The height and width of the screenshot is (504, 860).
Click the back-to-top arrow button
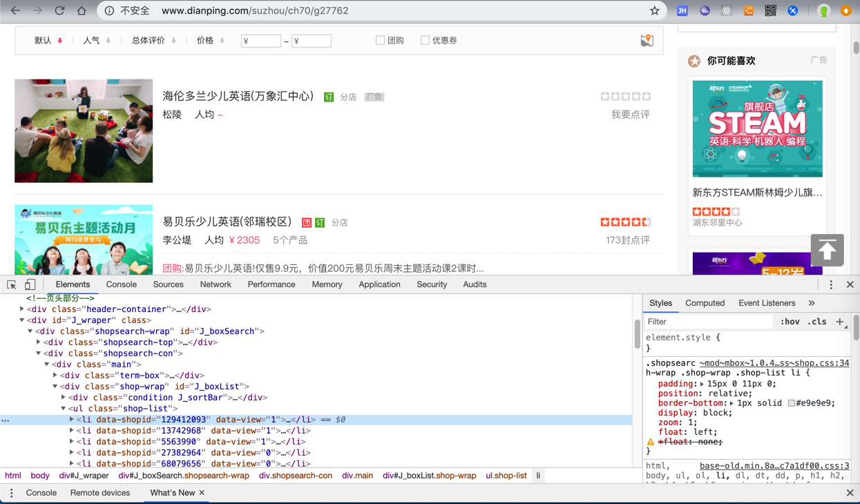pos(827,250)
